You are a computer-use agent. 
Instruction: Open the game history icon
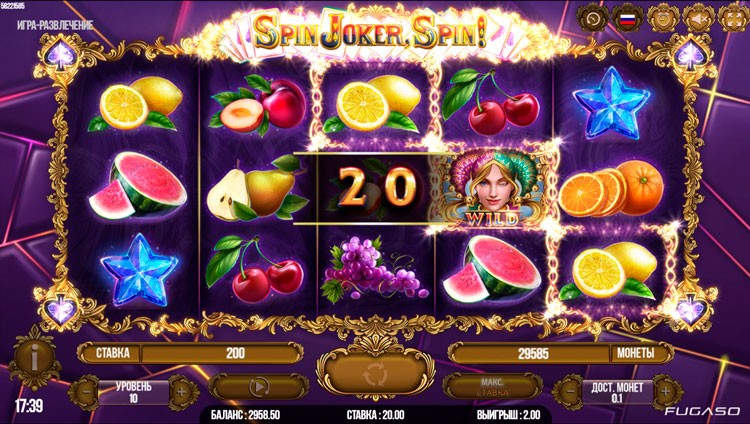[592, 18]
